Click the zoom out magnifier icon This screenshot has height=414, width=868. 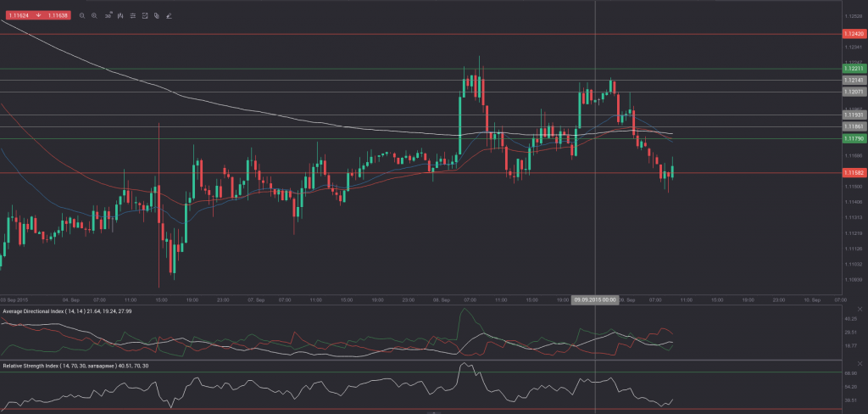pyautogui.click(x=81, y=15)
